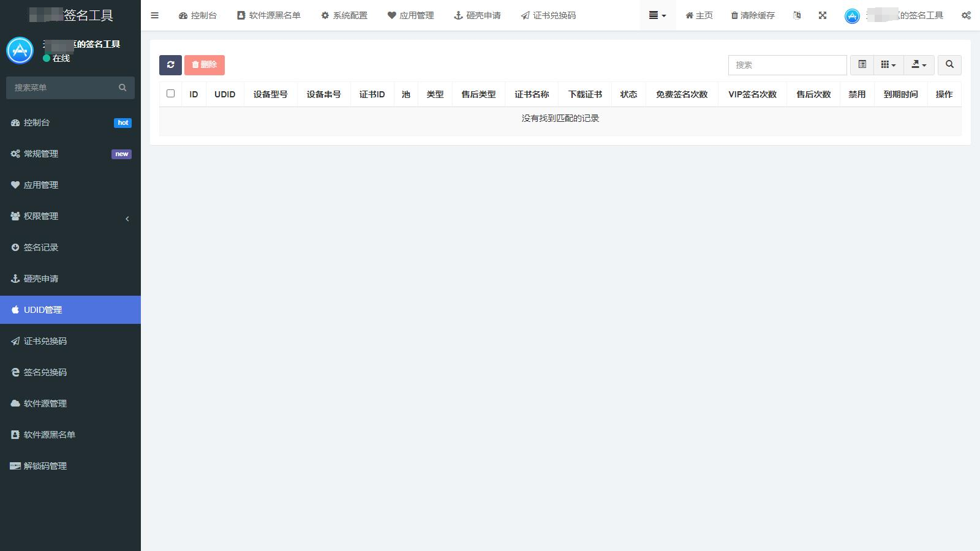Click the 搜索 search field above the table
980x551 pixels.
pos(787,65)
